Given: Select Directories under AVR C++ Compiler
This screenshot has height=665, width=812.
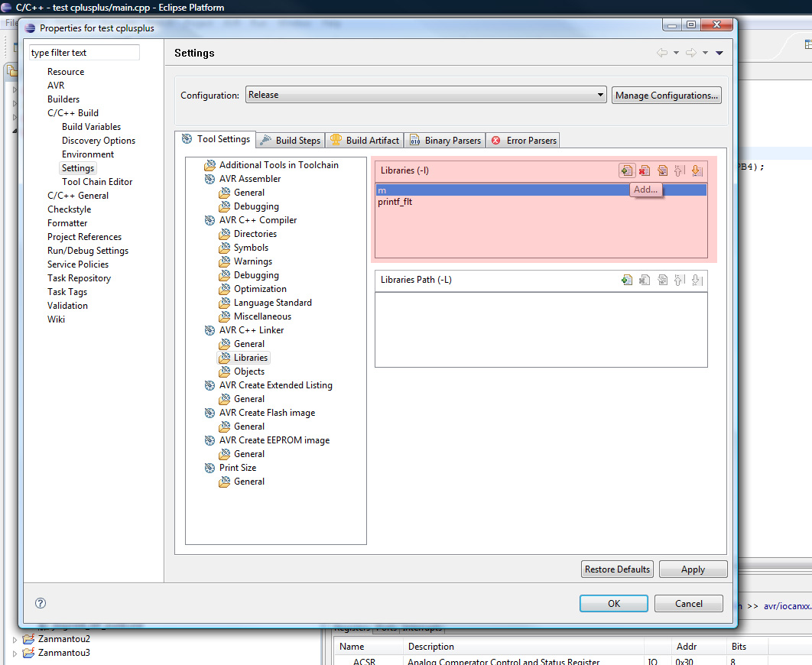Looking at the screenshot, I should coord(255,233).
